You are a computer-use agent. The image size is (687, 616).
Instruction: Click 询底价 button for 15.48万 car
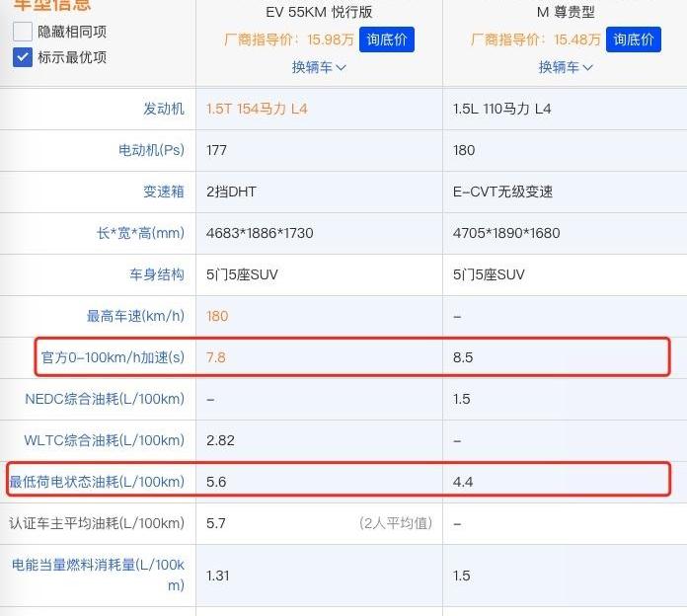point(633,39)
